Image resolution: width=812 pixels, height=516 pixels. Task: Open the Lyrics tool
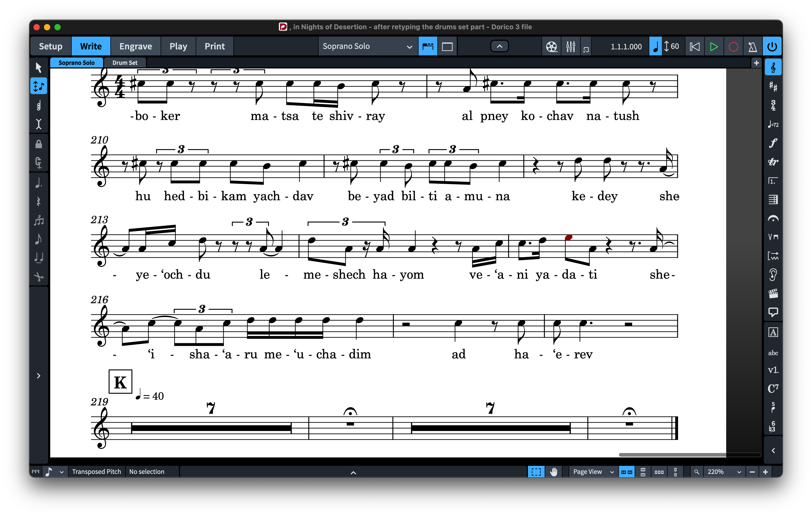(x=773, y=370)
